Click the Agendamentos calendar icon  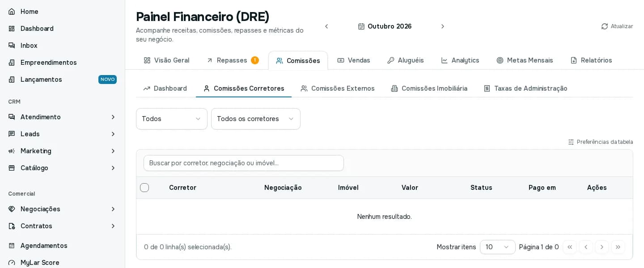pyautogui.click(x=12, y=246)
